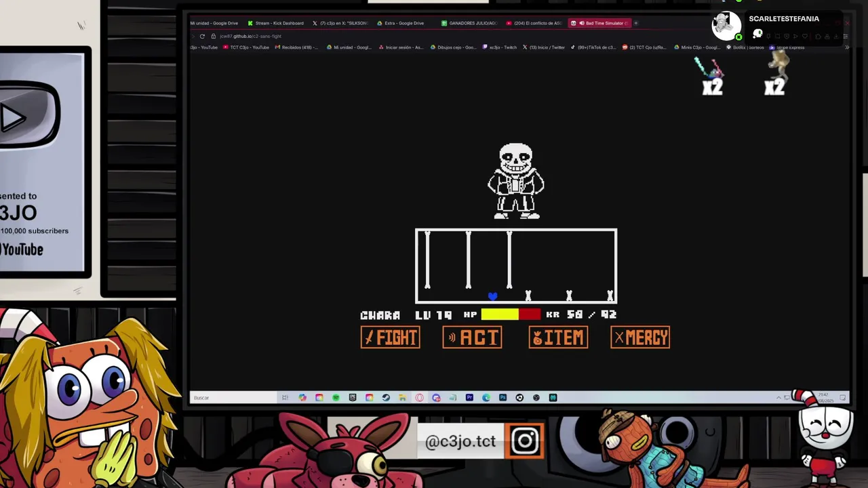Open Dibujos cejo Google Drive bookmark
This screenshot has width=868, height=488.
point(453,47)
